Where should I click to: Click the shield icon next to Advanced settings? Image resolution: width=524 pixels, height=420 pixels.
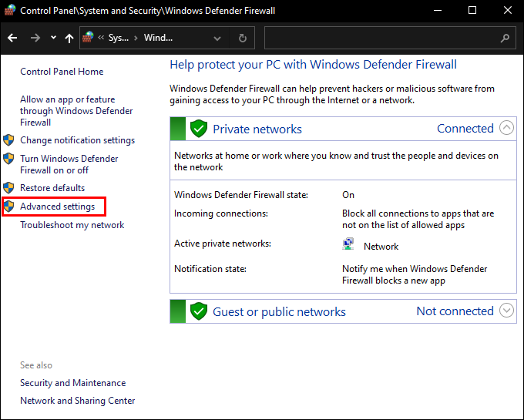coord(9,207)
